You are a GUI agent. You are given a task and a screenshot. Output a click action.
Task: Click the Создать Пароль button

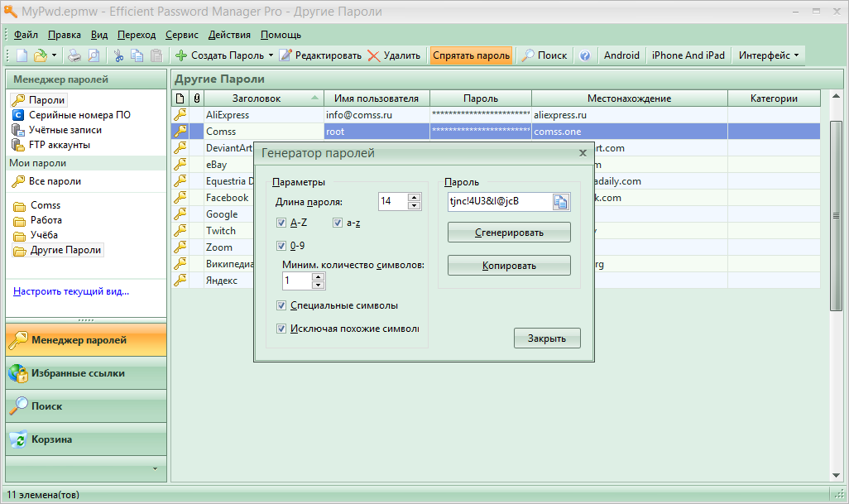(x=219, y=55)
